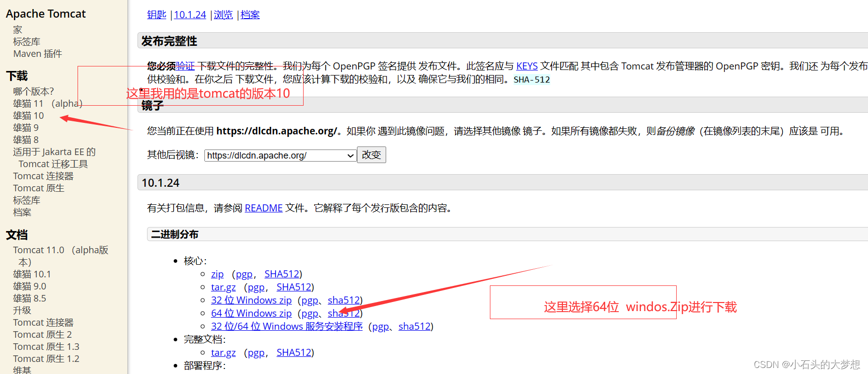Click sha512 for 32 位 Windows zip

pyautogui.click(x=344, y=301)
